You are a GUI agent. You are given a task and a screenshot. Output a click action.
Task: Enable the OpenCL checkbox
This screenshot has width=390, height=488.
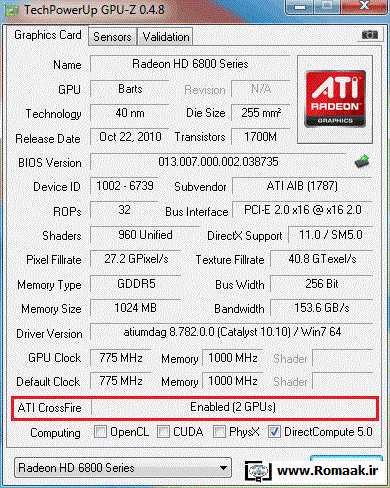tap(100, 431)
